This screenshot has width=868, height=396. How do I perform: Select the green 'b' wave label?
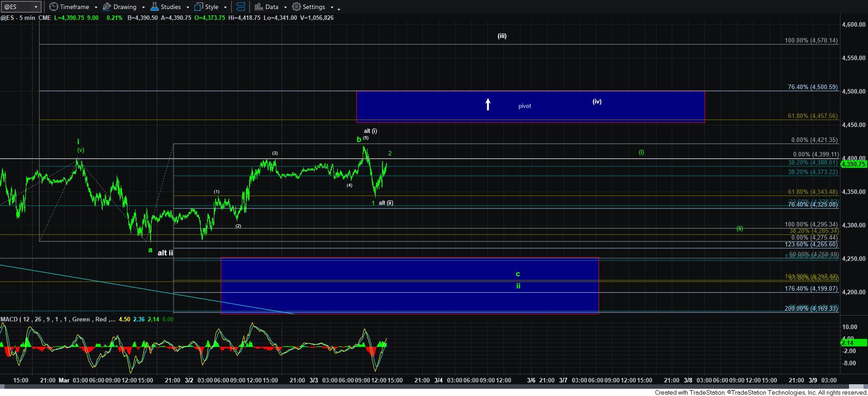pyautogui.click(x=359, y=140)
